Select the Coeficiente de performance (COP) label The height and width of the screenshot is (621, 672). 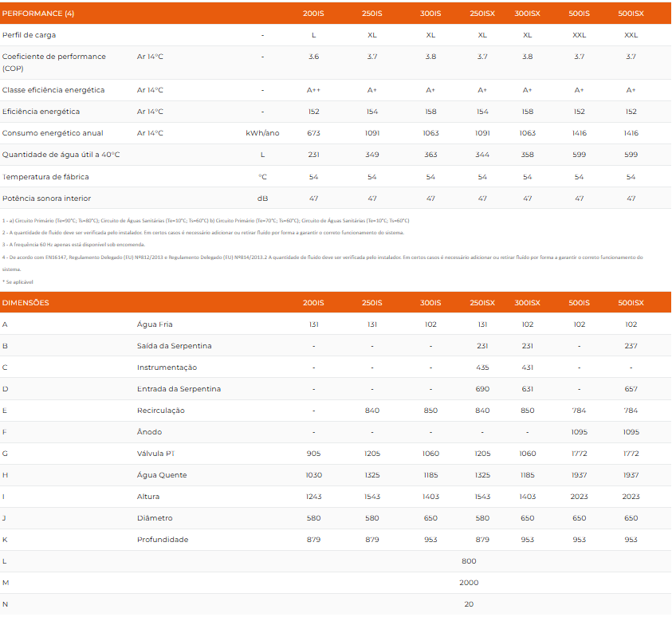54,62
